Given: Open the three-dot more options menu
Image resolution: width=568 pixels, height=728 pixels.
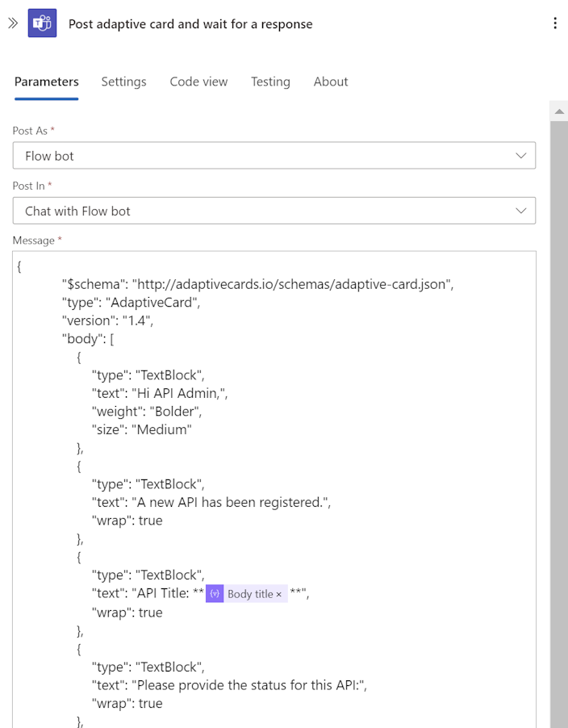Looking at the screenshot, I should click(x=555, y=23).
